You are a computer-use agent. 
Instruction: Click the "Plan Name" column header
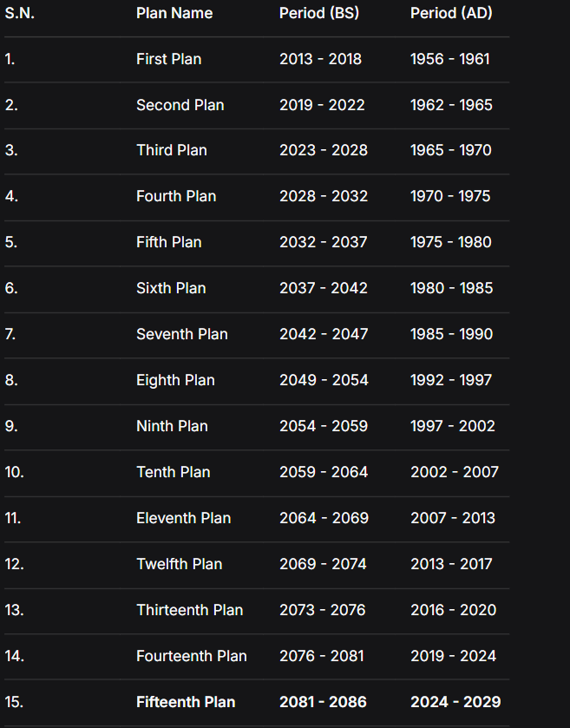174,13
